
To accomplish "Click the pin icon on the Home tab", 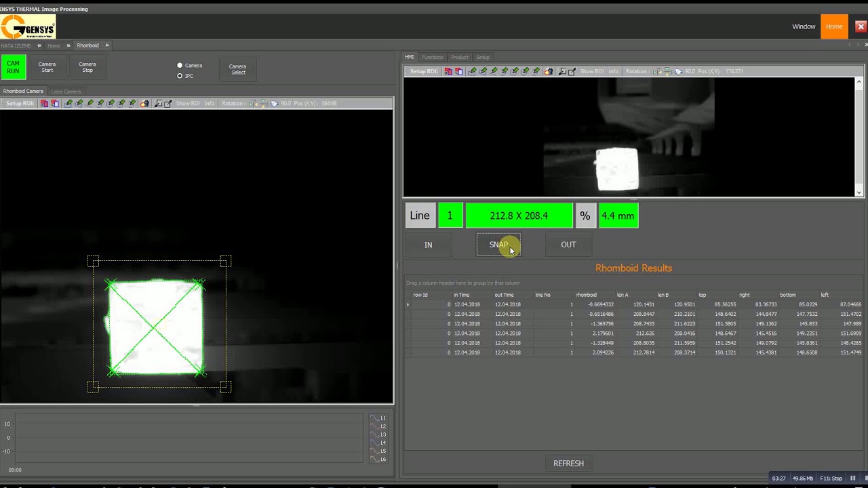I will [68, 45].
